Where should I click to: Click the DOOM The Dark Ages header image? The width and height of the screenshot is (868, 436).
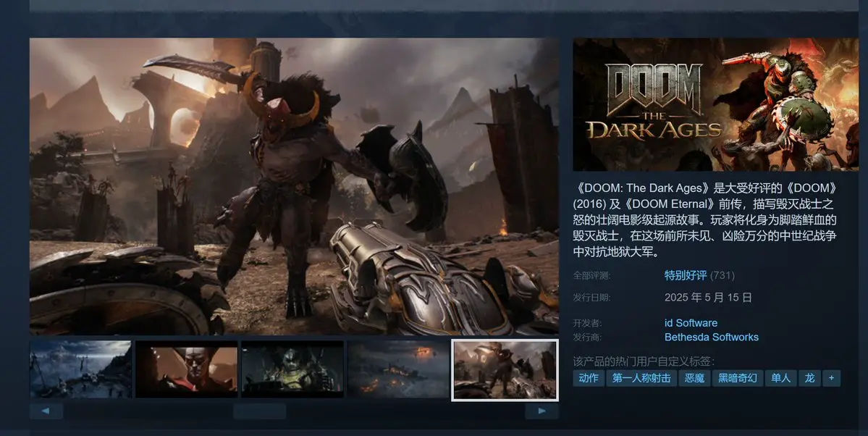click(x=716, y=104)
